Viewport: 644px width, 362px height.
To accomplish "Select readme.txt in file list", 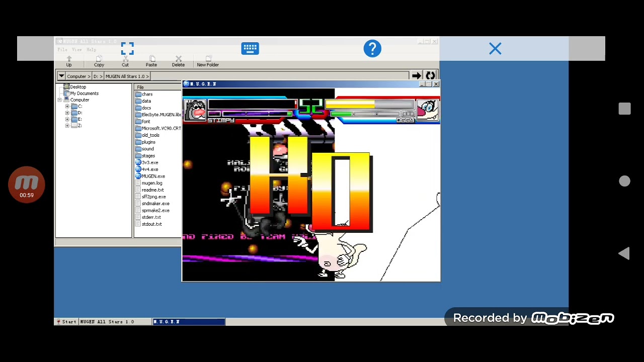I will 150,190.
